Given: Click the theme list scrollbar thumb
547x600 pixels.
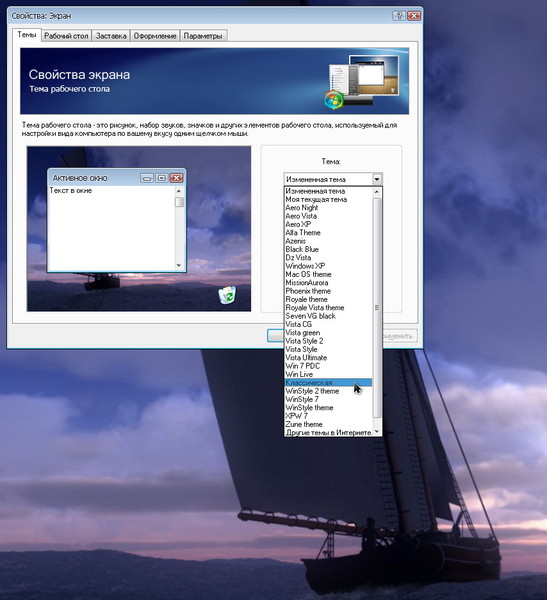Looking at the screenshot, I should [377, 308].
